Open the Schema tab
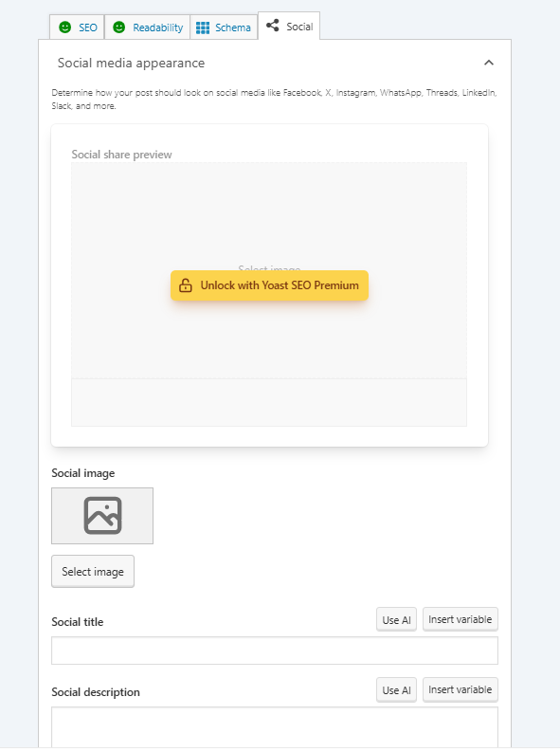Viewport: 560px width, 752px height. pos(224,28)
